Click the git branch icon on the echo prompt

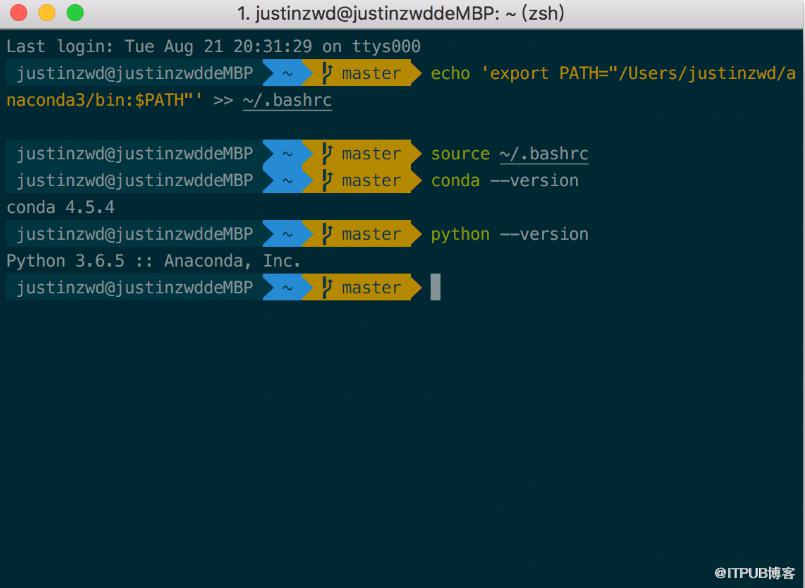(327, 73)
